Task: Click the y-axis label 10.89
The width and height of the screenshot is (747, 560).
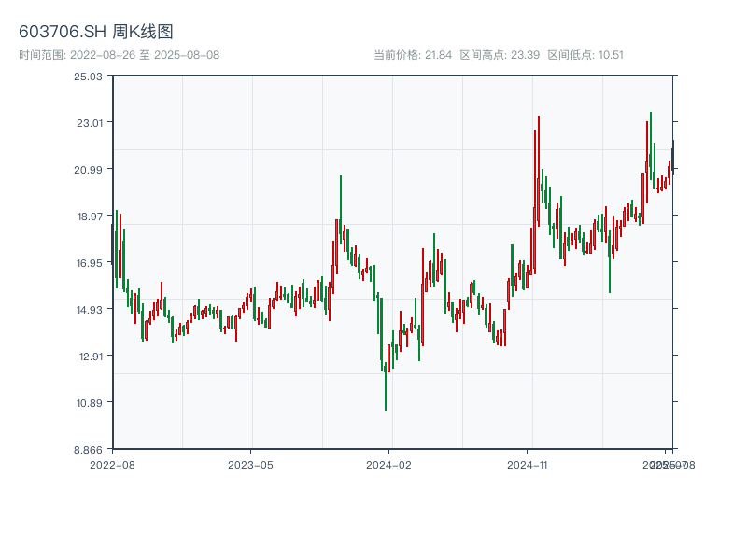Action: click(90, 403)
